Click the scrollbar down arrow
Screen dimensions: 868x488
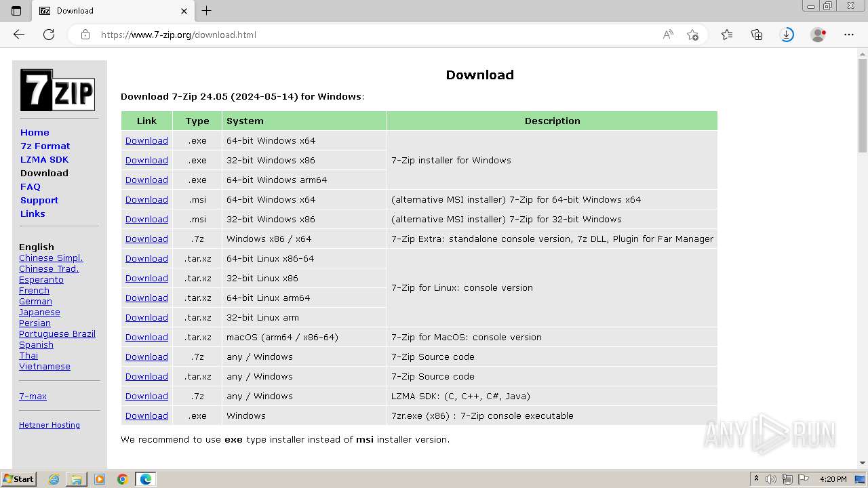coord(863,463)
